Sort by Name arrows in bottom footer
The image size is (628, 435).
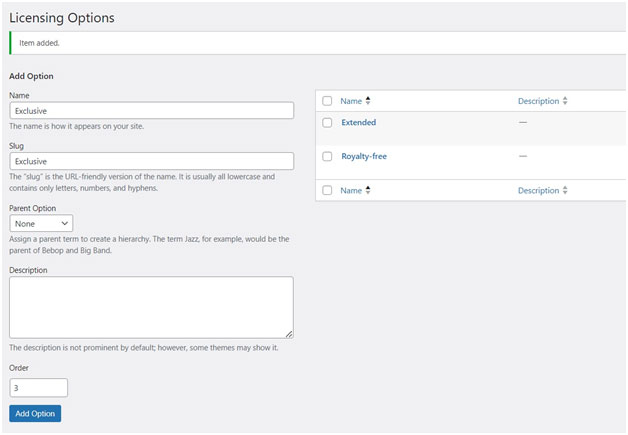(x=368, y=190)
